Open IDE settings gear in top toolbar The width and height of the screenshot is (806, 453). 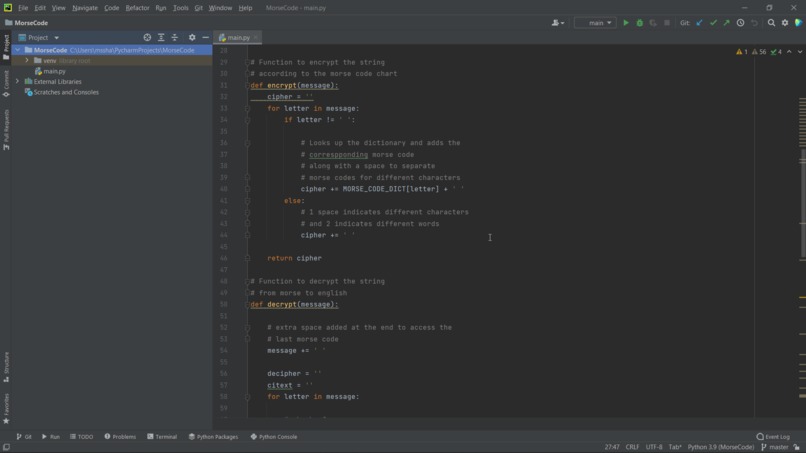785,23
